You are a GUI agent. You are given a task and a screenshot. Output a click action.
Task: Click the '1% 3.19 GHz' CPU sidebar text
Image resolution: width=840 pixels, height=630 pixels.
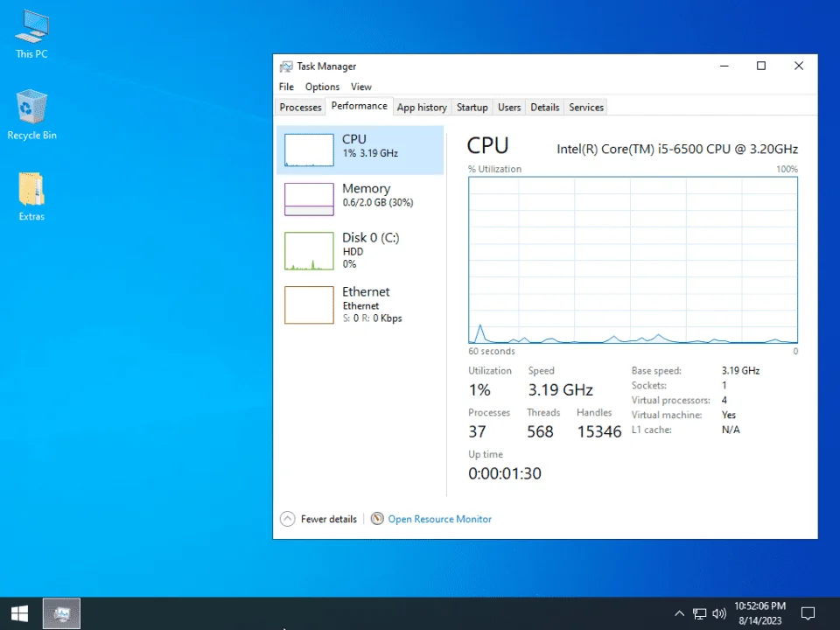(x=370, y=153)
